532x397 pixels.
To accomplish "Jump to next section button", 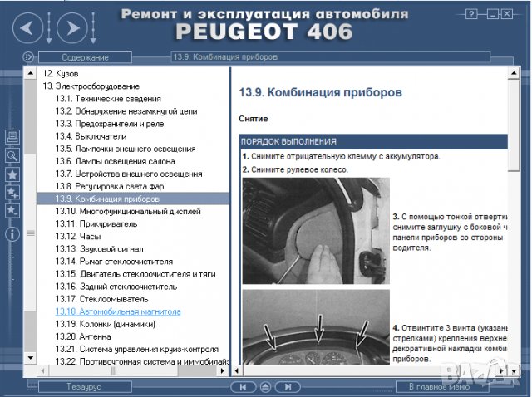I will [x=288, y=387].
